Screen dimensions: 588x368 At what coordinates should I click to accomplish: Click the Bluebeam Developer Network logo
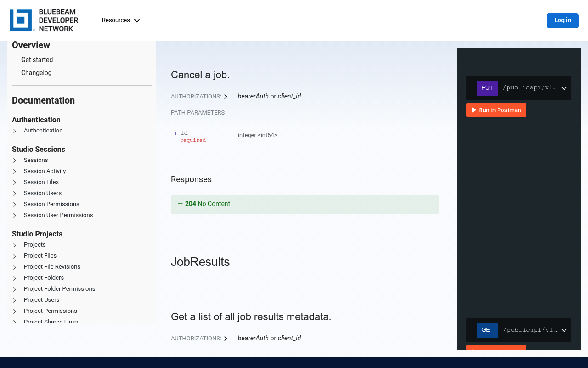(x=44, y=20)
